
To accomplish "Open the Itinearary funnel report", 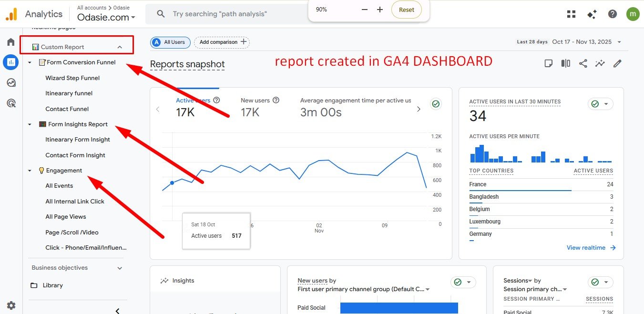I will (x=69, y=93).
